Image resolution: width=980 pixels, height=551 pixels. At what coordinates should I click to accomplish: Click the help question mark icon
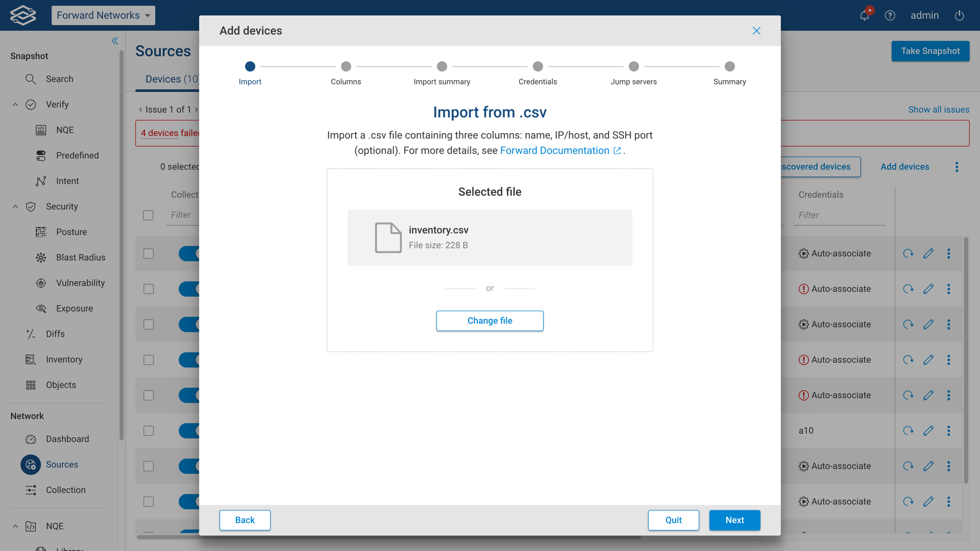point(890,15)
